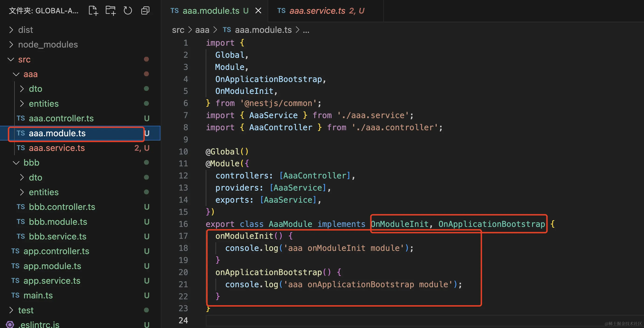The width and height of the screenshot is (644, 328).
Task: Click TS icon beside main.ts
Action: coord(15,295)
